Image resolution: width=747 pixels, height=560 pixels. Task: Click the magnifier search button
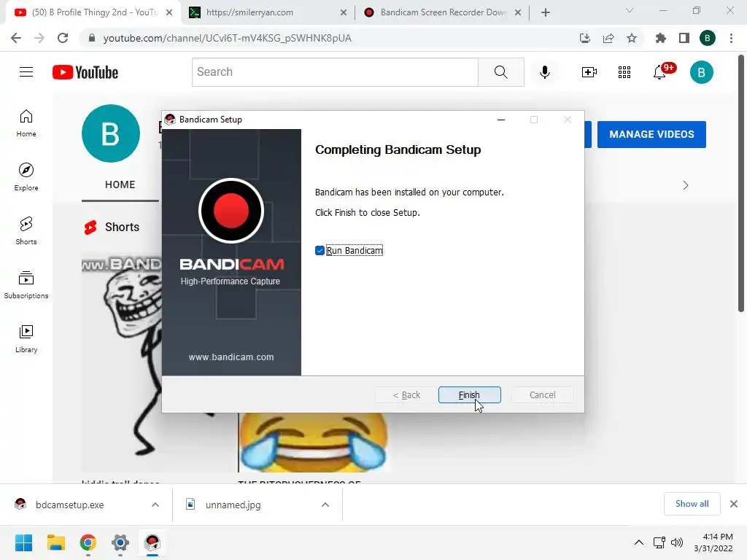(500, 72)
